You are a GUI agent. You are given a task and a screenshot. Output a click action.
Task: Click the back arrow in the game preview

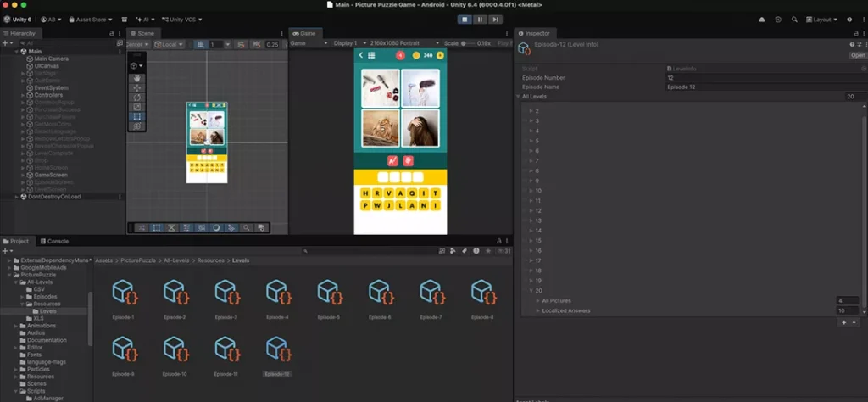361,55
